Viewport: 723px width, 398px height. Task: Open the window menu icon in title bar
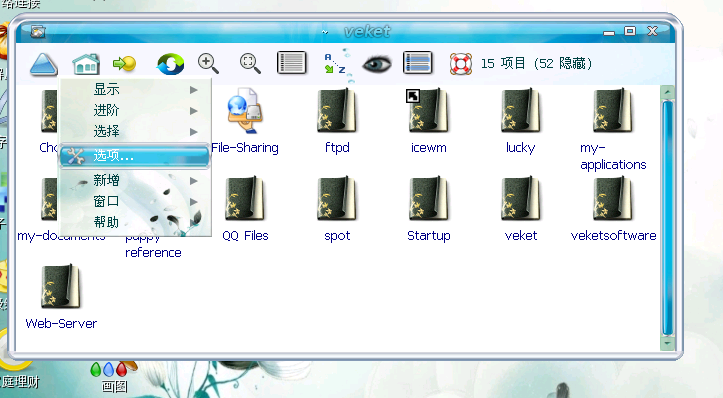(x=38, y=31)
